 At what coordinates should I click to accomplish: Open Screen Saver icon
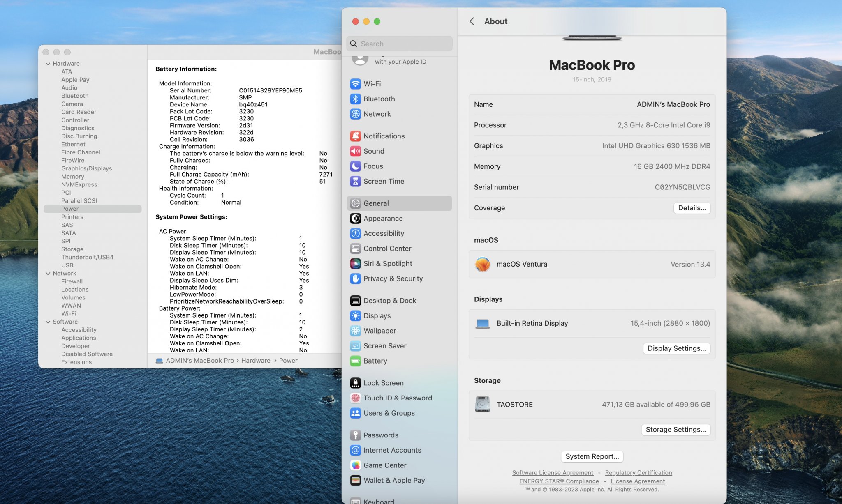pos(355,346)
